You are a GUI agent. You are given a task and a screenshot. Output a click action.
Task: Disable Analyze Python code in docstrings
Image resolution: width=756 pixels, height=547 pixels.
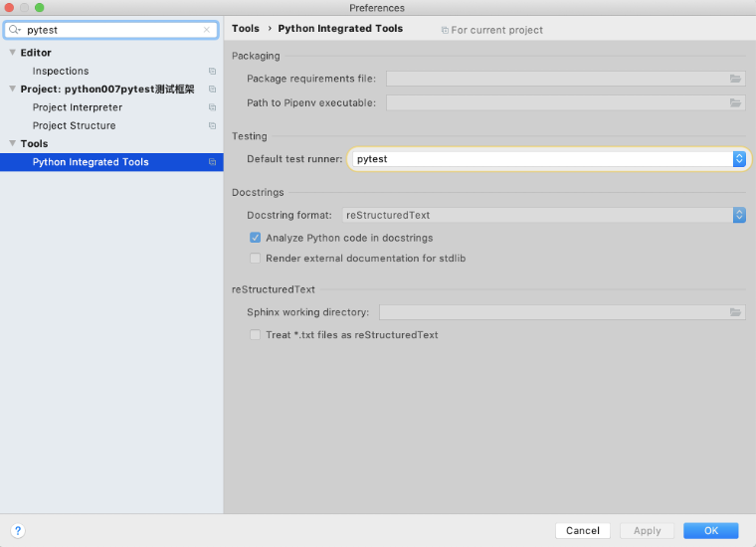coord(255,238)
